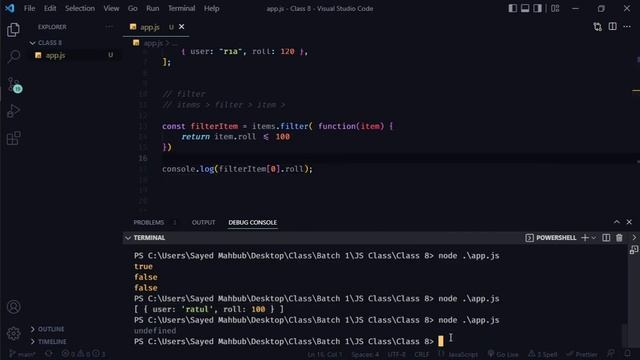Open the Selection menu
640x360 pixels.
click(80, 8)
